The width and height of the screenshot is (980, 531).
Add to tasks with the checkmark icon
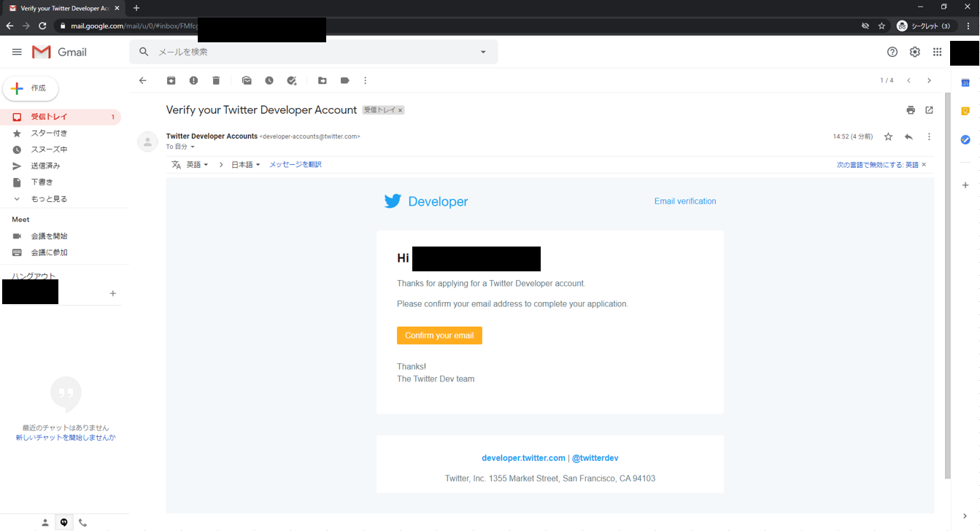pos(292,80)
